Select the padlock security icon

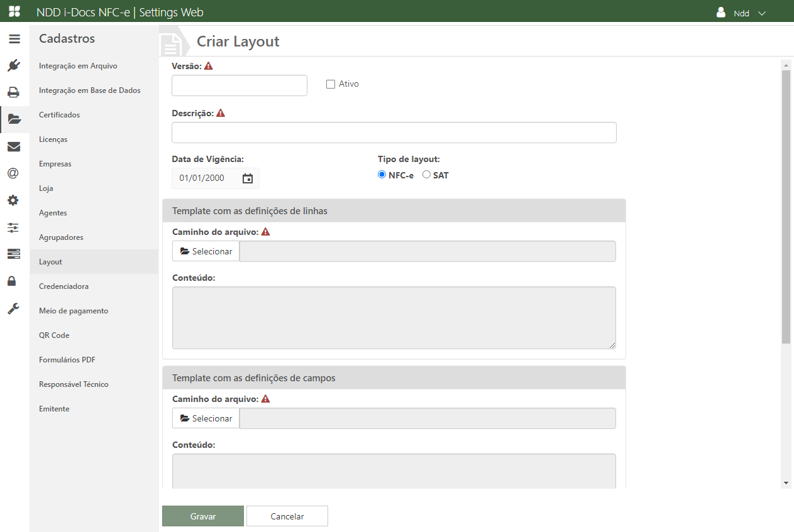click(12, 281)
